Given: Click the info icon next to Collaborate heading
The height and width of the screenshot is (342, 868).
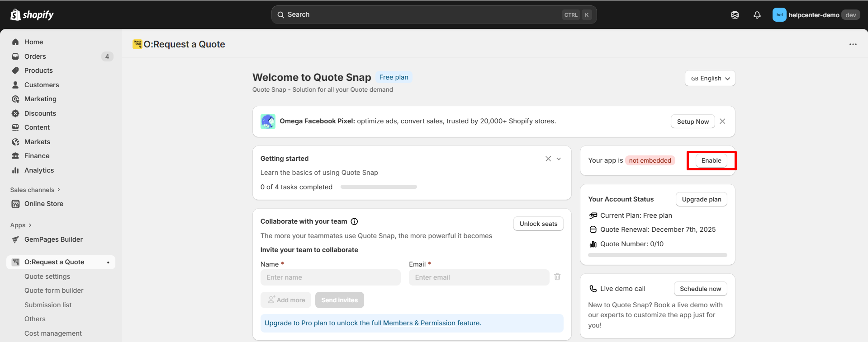Looking at the screenshot, I should coord(354,221).
